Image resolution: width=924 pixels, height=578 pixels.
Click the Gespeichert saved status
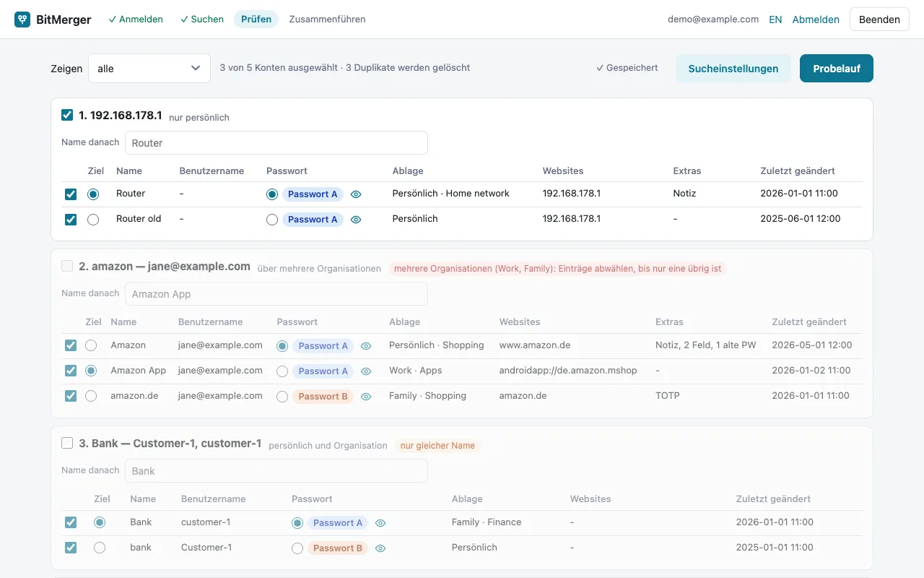tap(627, 68)
